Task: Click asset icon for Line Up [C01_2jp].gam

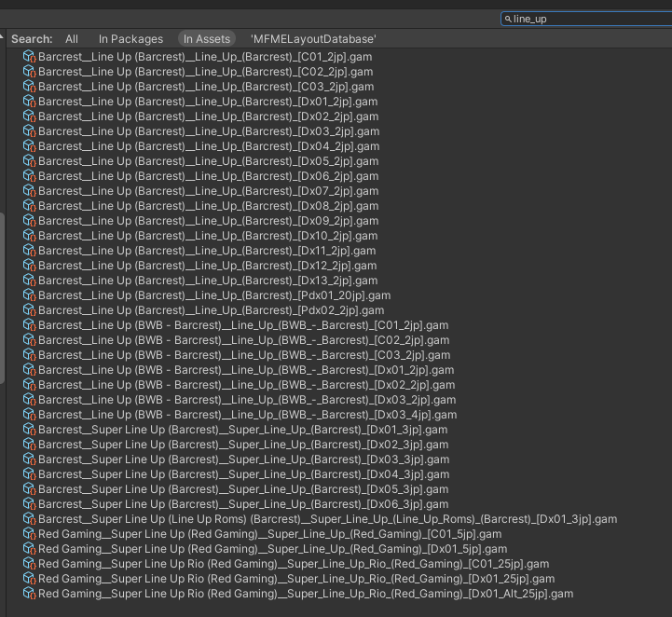Action: point(29,57)
